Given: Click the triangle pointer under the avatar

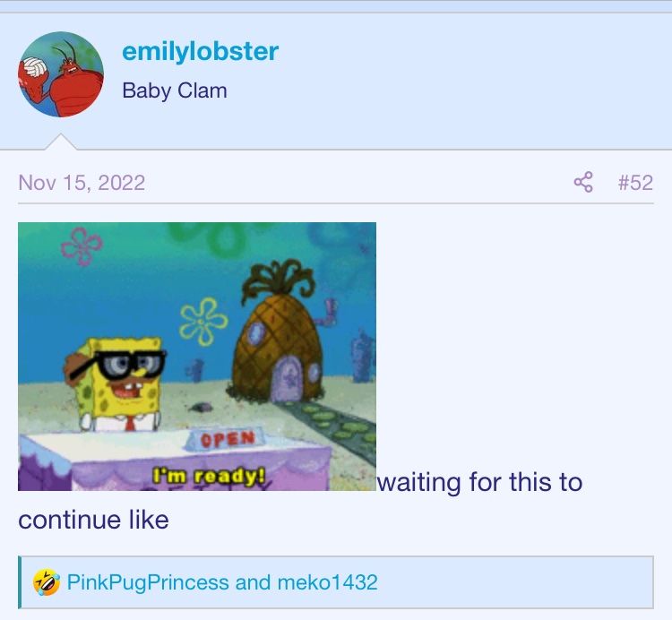Looking at the screenshot, I should pyautogui.click(x=61, y=142).
